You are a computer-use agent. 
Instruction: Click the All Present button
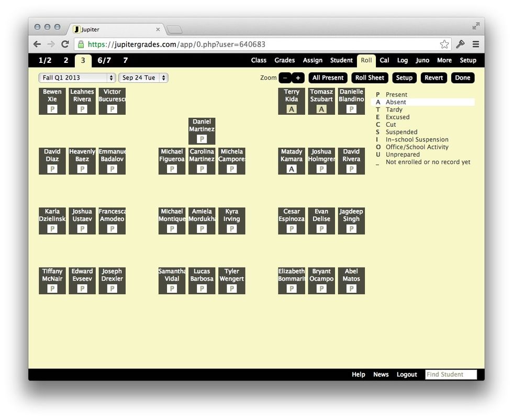pos(328,78)
